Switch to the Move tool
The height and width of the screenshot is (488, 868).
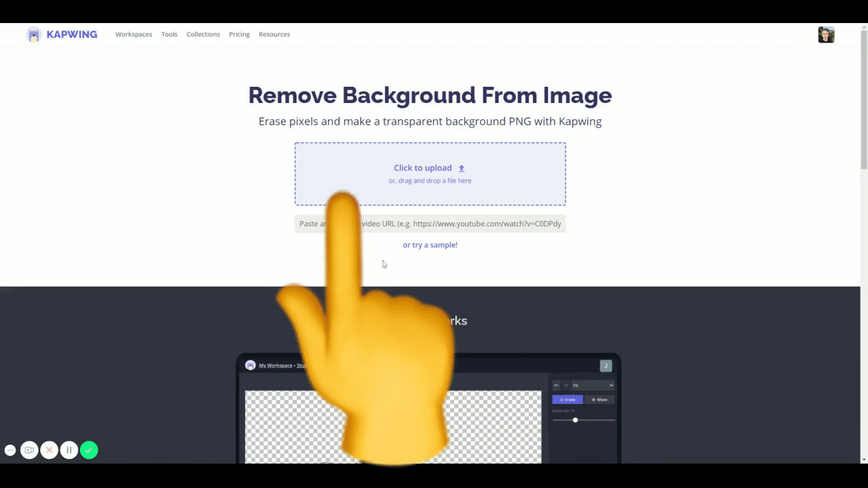click(x=599, y=400)
